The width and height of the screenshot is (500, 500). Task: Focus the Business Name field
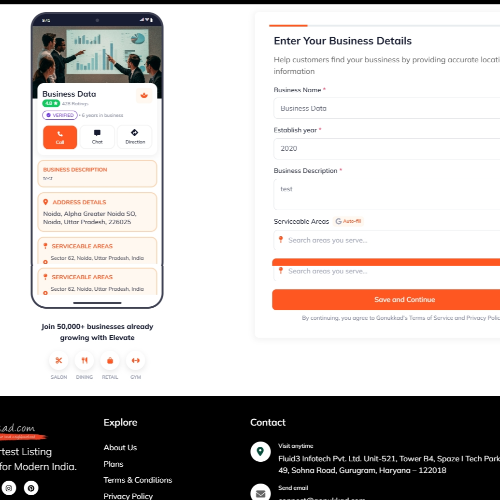387,108
